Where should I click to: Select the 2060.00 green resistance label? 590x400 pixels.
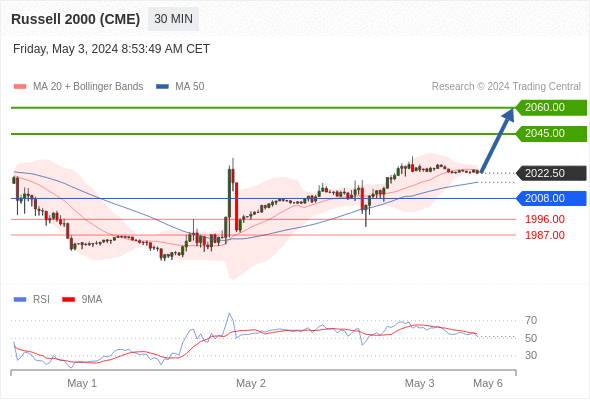click(551, 108)
